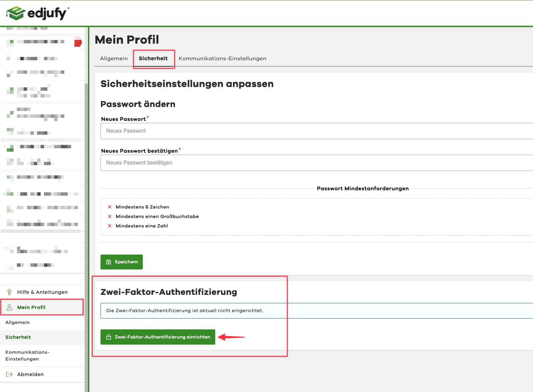Click the red X beside Mindestens 6 Zeichen
The width and height of the screenshot is (533, 392).
point(110,207)
